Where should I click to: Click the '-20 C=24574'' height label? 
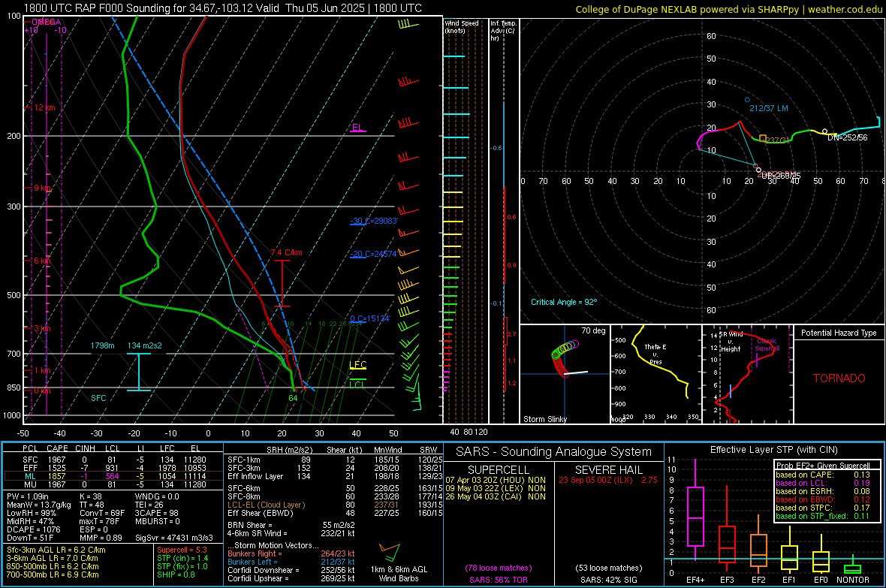tap(373, 254)
